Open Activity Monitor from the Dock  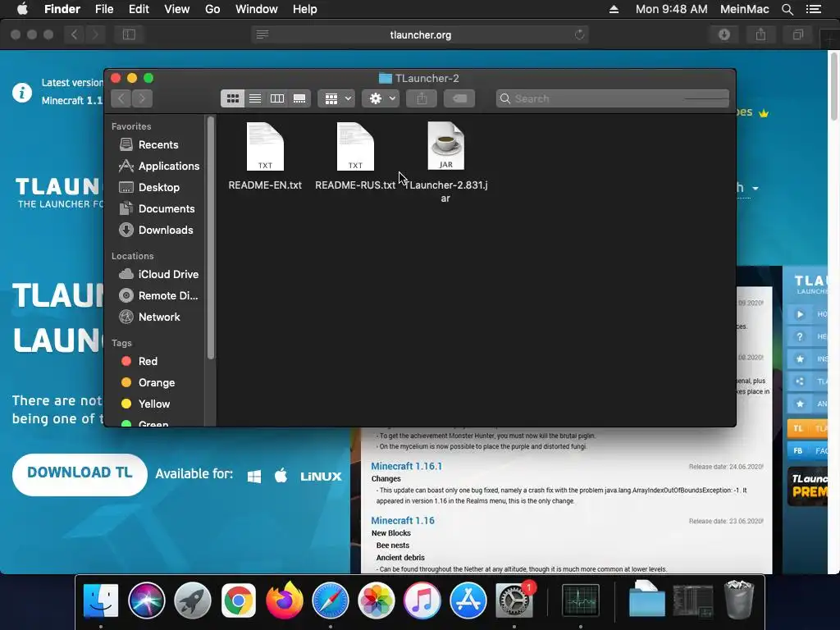point(581,600)
